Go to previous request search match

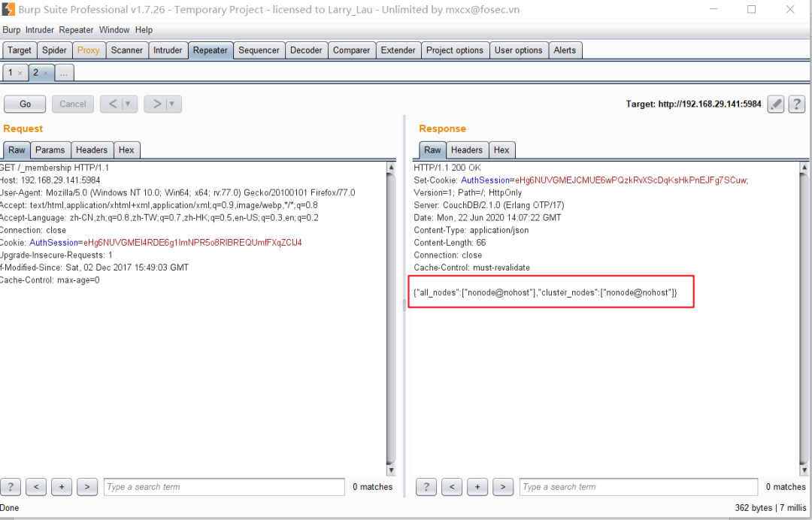[36, 487]
